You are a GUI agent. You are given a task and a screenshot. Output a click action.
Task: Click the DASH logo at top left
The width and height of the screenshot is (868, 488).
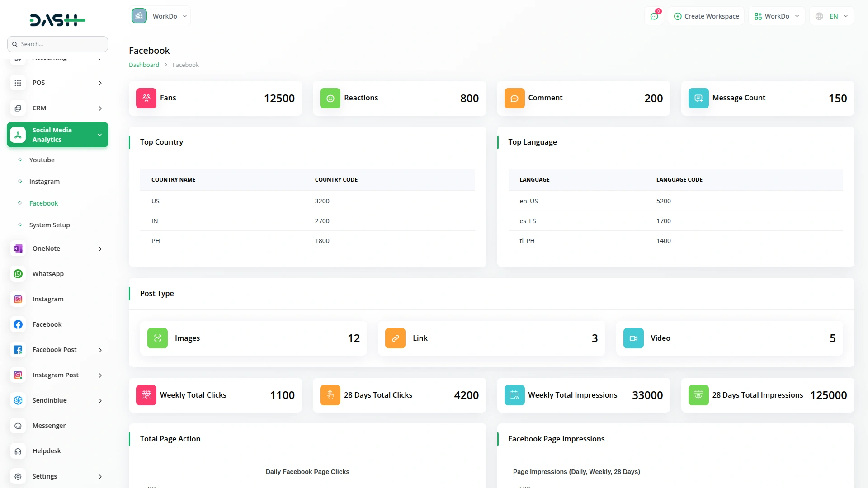[57, 20]
